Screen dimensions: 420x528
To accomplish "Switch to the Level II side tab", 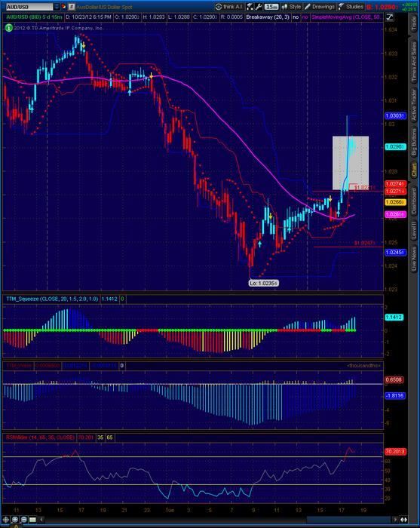I will (414, 231).
